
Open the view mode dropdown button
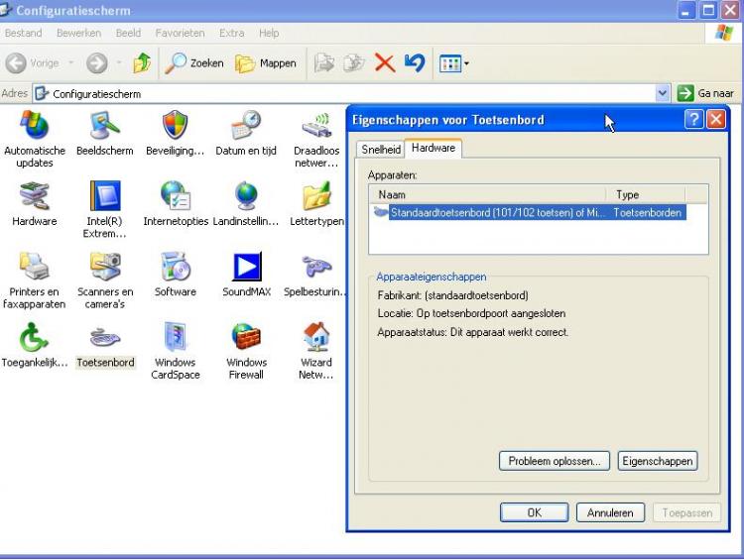click(454, 63)
